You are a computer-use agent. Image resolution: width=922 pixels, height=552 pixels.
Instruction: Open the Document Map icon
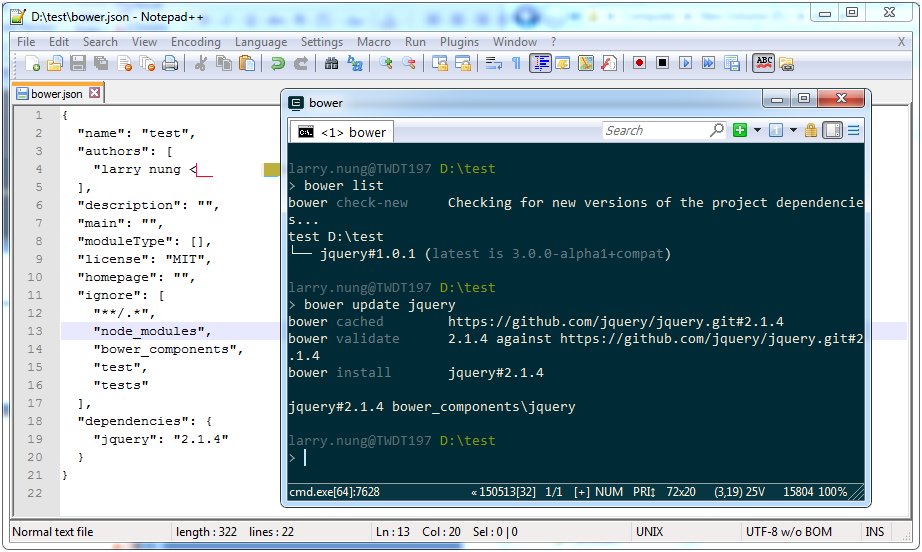point(586,63)
